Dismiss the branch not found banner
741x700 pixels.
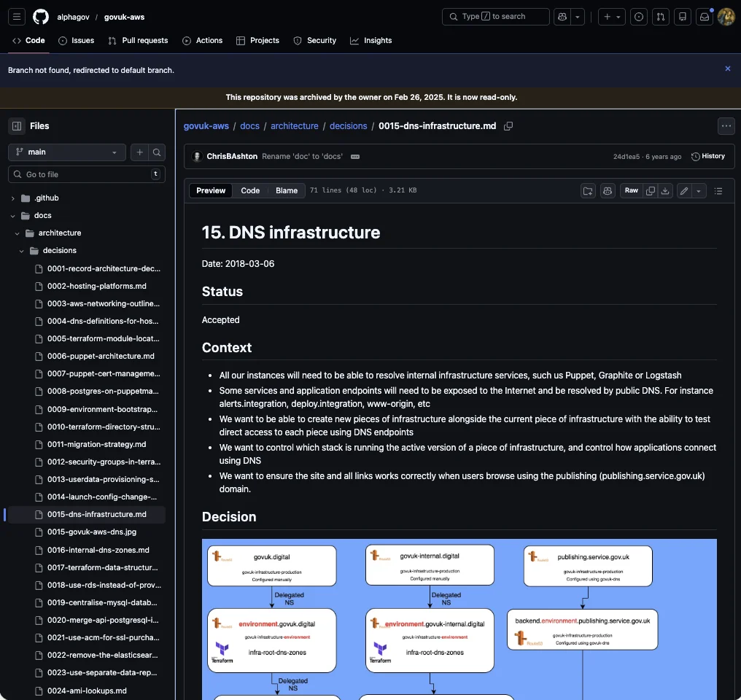point(728,69)
